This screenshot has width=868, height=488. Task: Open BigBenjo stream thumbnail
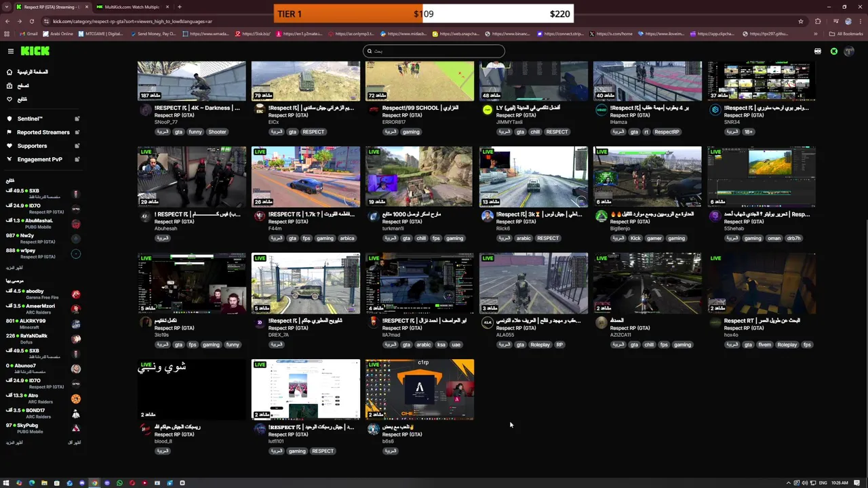click(648, 176)
